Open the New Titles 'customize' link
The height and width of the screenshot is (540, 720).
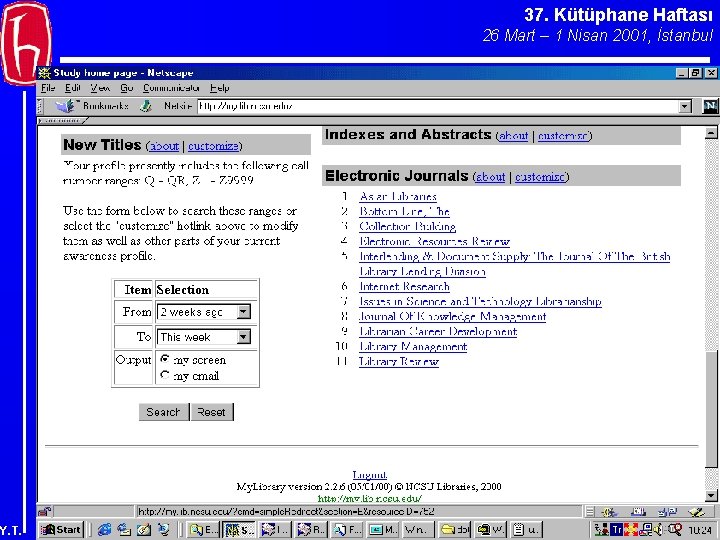point(213,146)
